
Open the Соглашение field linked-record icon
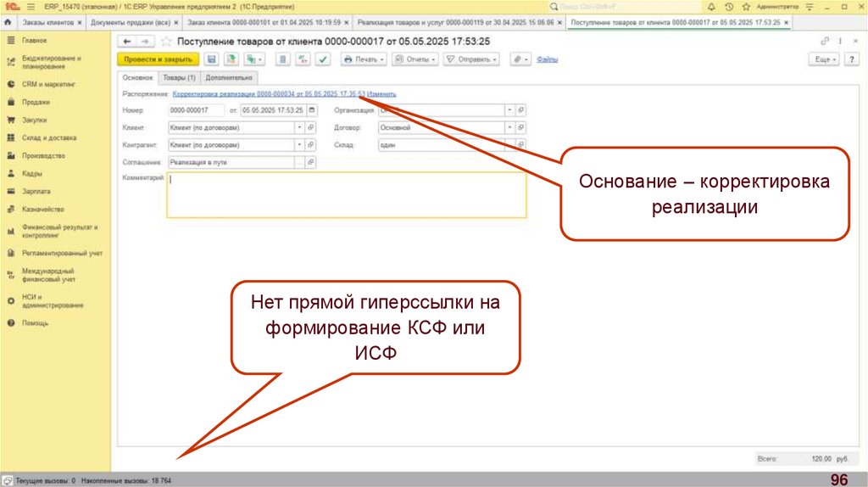pos(311,162)
